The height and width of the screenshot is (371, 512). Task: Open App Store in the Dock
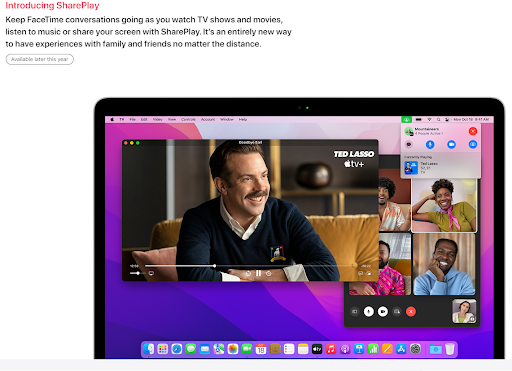tap(401, 349)
